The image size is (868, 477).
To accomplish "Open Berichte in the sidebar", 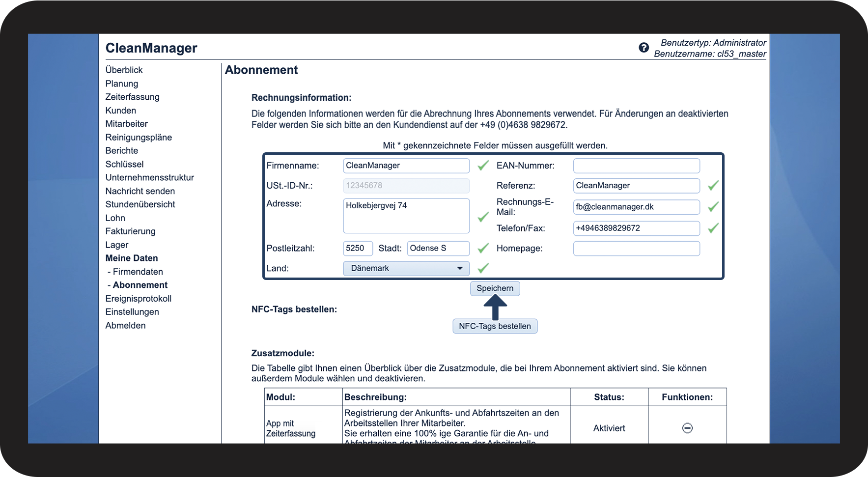I will [x=122, y=151].
